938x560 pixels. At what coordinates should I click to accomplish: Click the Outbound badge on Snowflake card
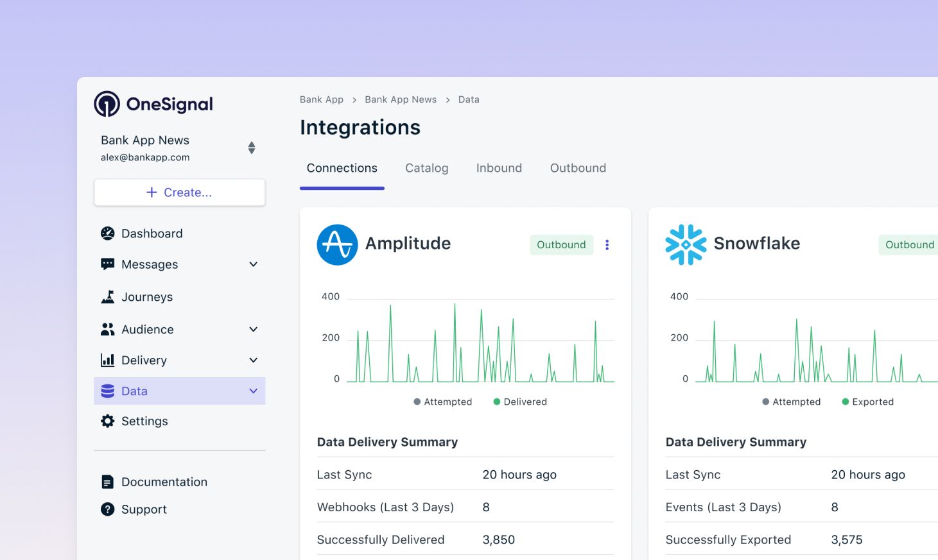910,244
